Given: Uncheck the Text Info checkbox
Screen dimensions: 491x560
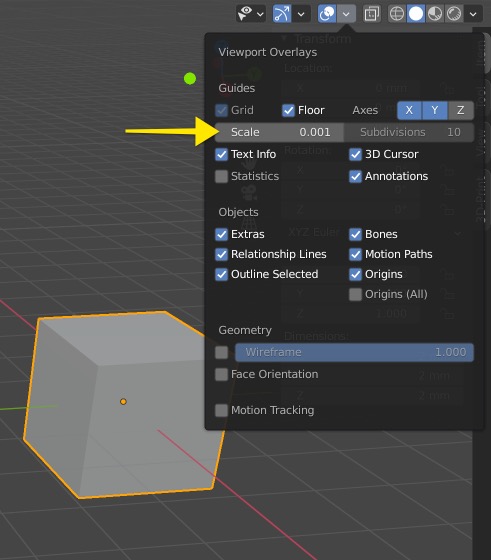Looking at the screenshot, I should pos(221,154).
